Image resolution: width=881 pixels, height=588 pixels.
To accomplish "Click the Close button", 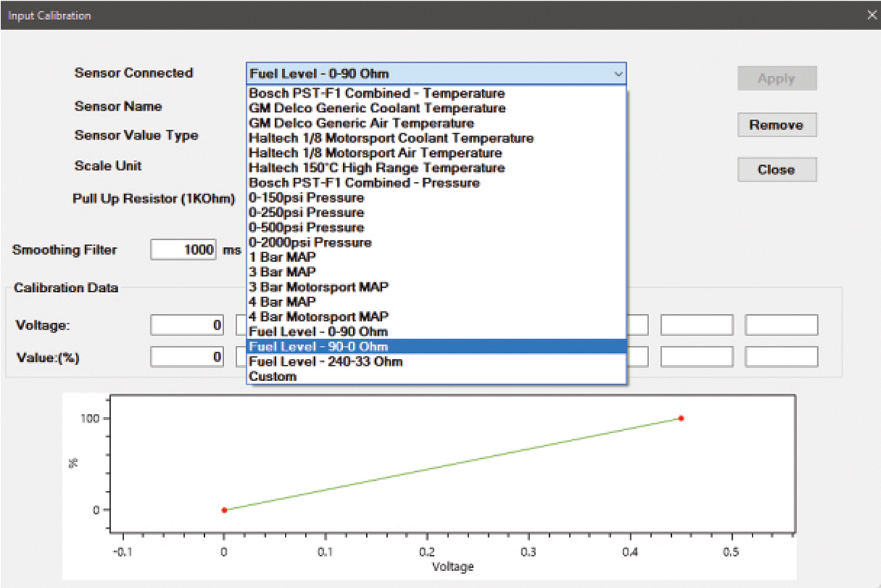I will (x=777, y=170).
